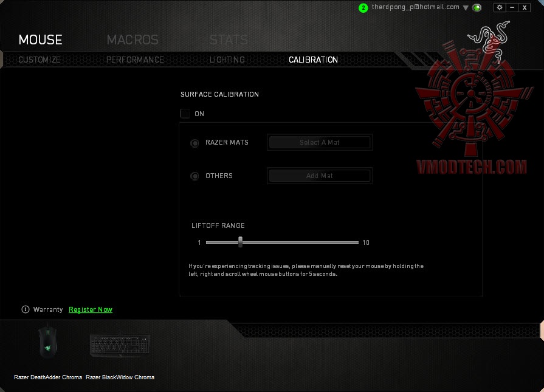The height and width of the screenshot is (392, 544).
Task: Open the settings gear icon
Action: pyautogui.click(x=499, y=7)
